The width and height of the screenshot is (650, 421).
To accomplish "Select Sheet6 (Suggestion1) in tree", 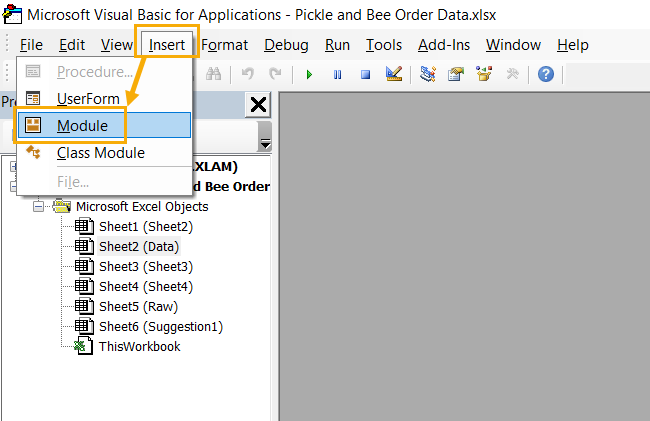I will [161, 327].
